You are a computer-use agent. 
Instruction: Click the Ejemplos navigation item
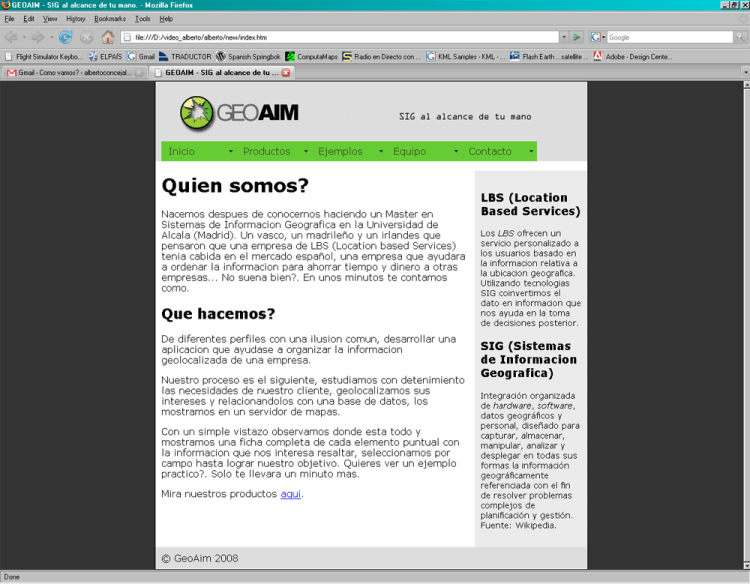[x=340, y=152]
